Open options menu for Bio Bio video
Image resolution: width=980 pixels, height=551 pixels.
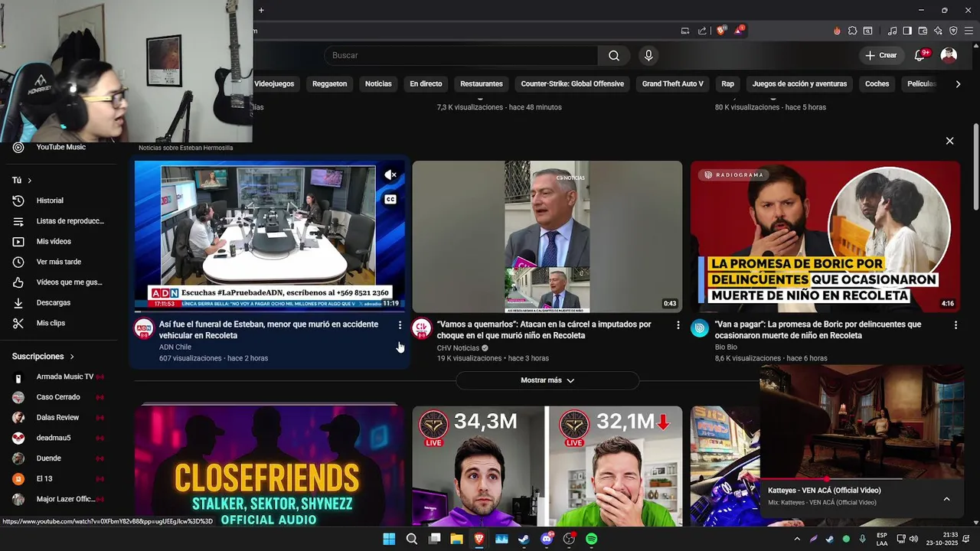click(955, 325)
